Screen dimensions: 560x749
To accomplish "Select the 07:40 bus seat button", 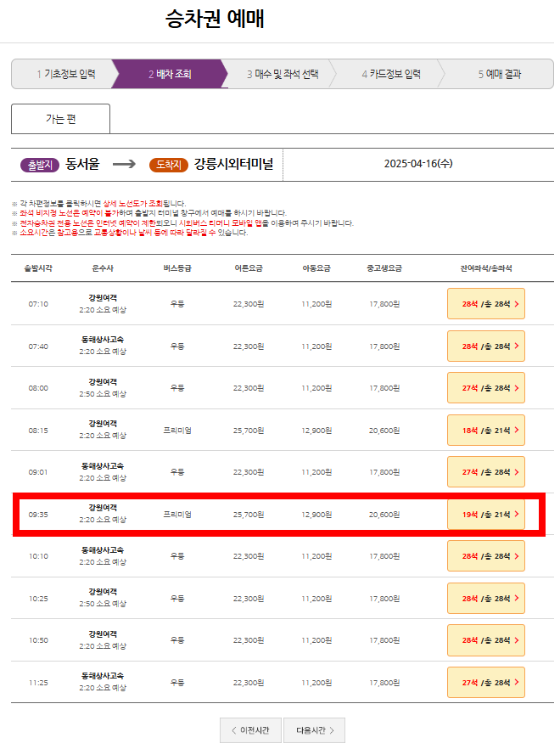I will [486, 346].
